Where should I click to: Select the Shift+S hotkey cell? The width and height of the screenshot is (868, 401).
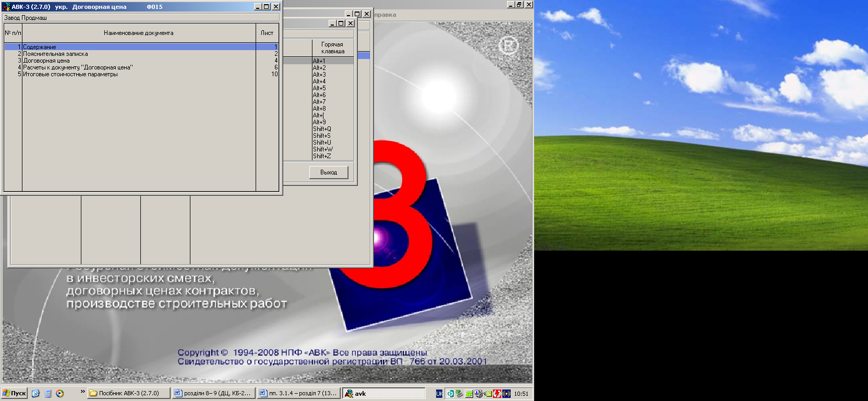pyautogui.click(x=333, y=136)
